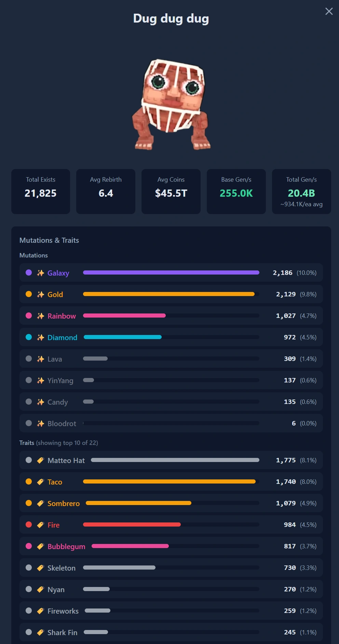Click the Rainbow sparkle icon
Screen dimensions: 339x644
[41, 316]
